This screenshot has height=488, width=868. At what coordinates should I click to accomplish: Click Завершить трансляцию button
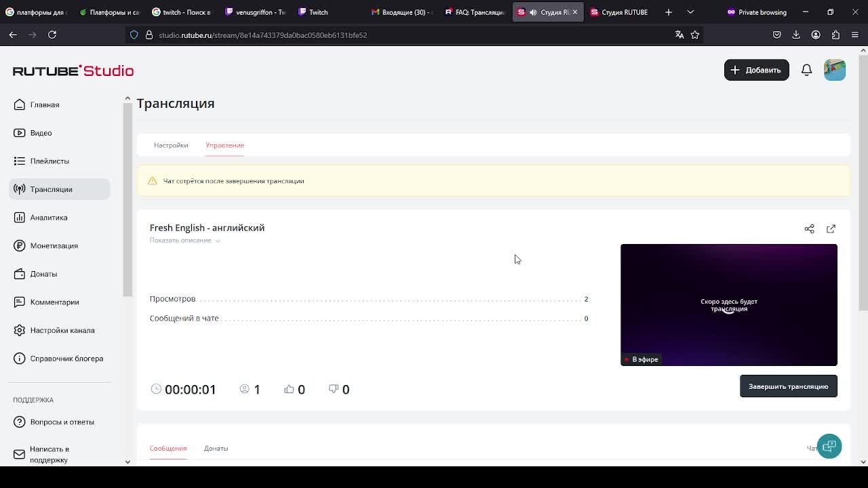(x=788, y=386)
